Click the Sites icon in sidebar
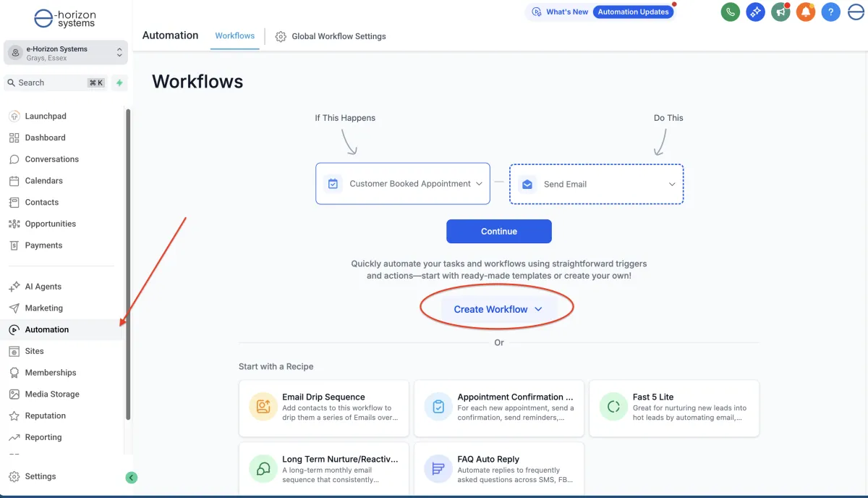The width and height of the screenshot is (868, 498). [14, 351]
